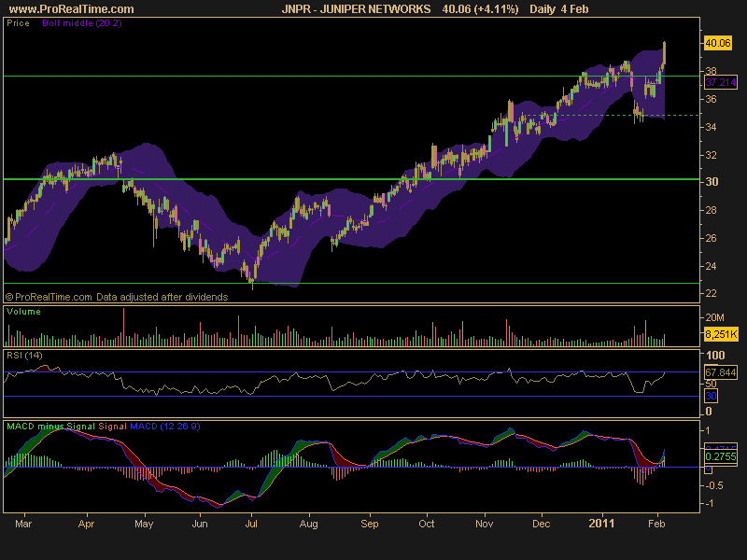
Task: Select the RSI (14) indicator label
Action: (24, 356)
